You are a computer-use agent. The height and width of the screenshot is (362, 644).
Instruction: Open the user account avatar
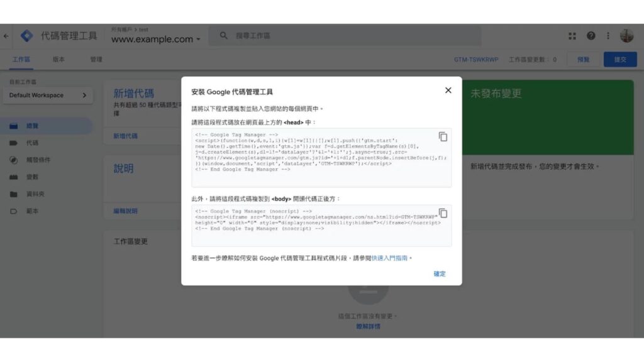(627, 36)
